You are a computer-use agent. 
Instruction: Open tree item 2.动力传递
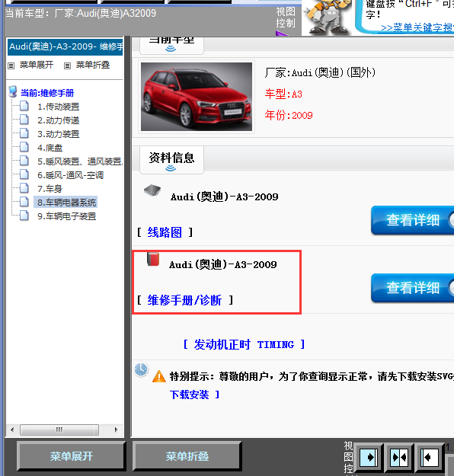coord(59,120)
